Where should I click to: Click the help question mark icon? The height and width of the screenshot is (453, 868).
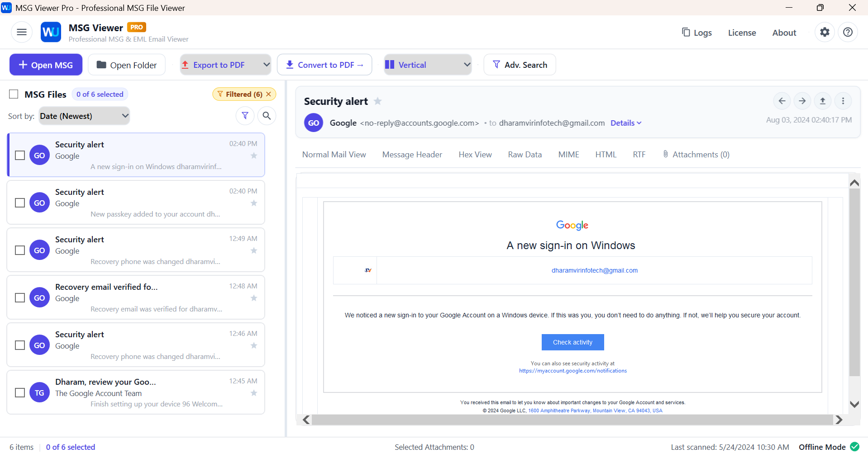(x=848, y=32)
